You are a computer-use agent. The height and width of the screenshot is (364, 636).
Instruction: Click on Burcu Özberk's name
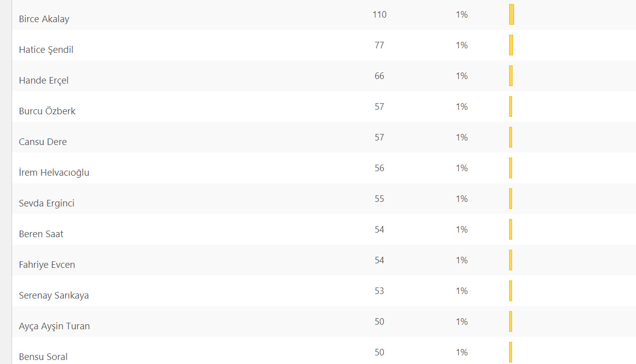coord(47,111)
